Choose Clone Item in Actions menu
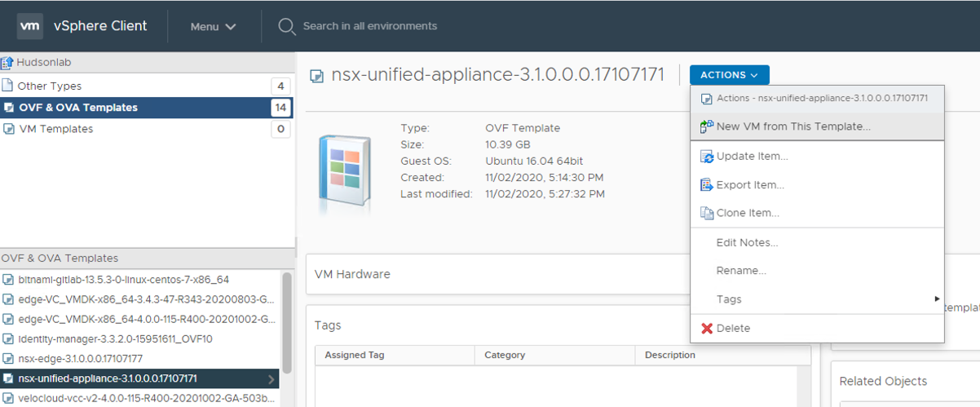The image size is (980, 407). [x=817, y=213]
